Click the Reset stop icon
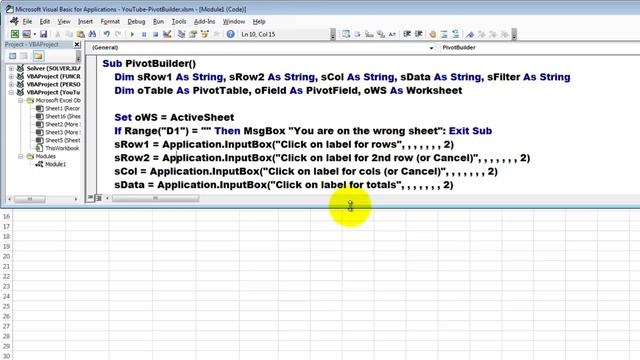This screenshot has height=360, width=640. [155, 34]
